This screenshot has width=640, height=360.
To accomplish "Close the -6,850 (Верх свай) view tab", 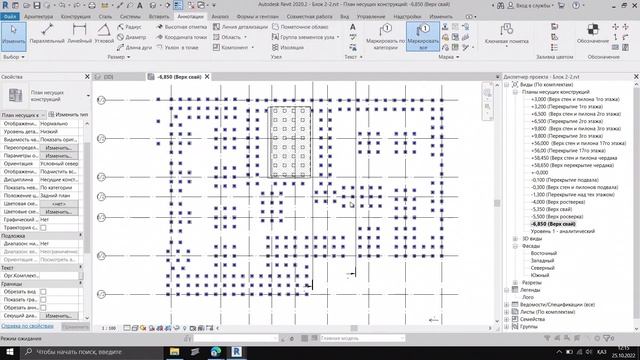I will (x=207, y=77).
